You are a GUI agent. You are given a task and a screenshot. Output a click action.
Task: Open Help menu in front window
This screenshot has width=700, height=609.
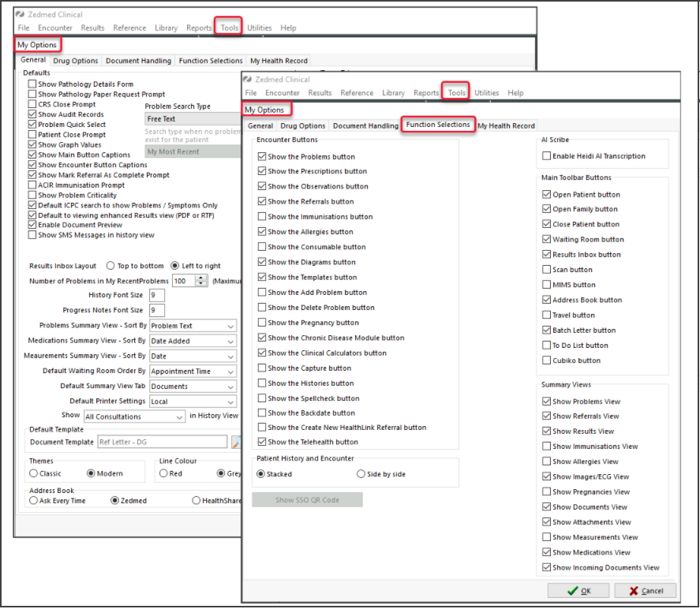pos(515,93)
